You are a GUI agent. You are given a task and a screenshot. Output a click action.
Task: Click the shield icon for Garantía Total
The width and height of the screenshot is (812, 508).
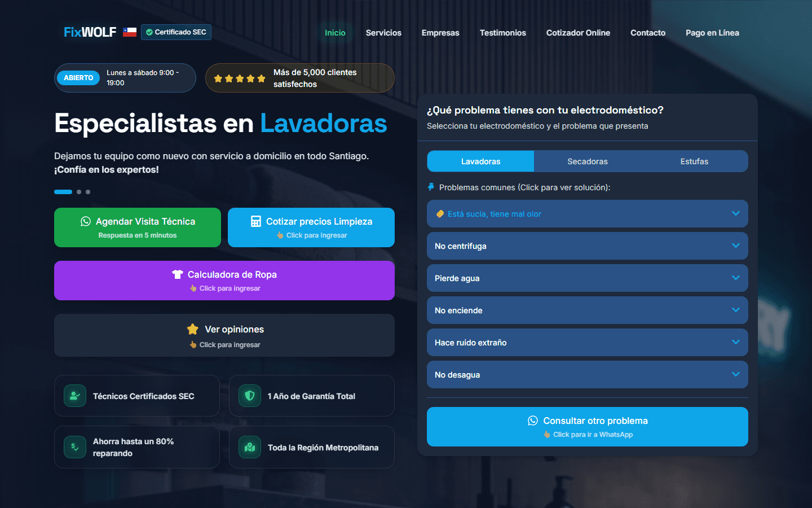(250, 396)
